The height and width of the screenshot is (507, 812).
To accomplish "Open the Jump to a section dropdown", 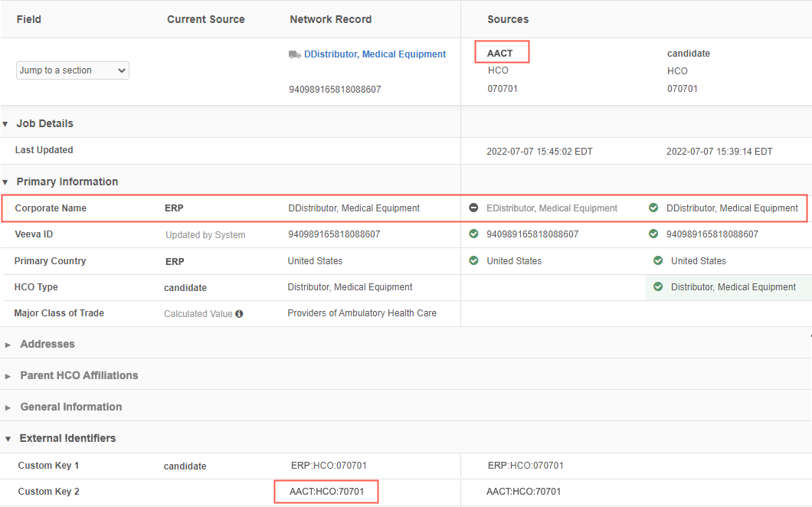I will coord(73,70).
